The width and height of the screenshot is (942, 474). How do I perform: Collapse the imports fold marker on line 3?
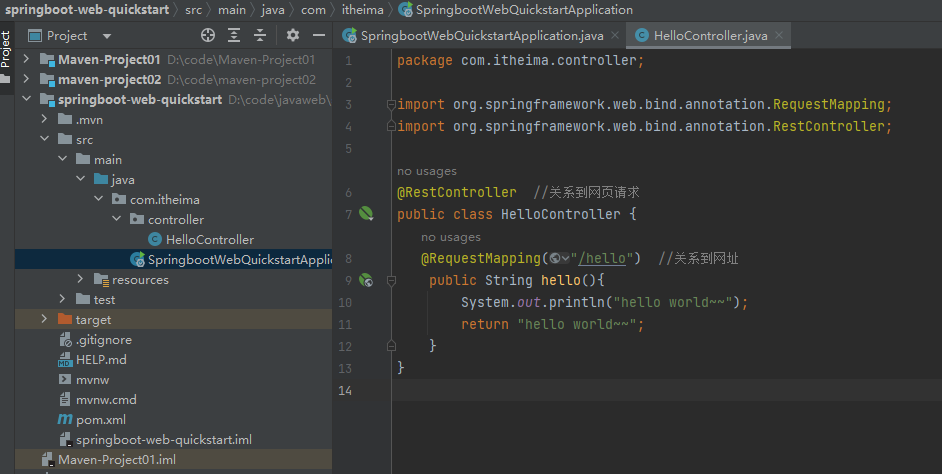coord(391,104)
